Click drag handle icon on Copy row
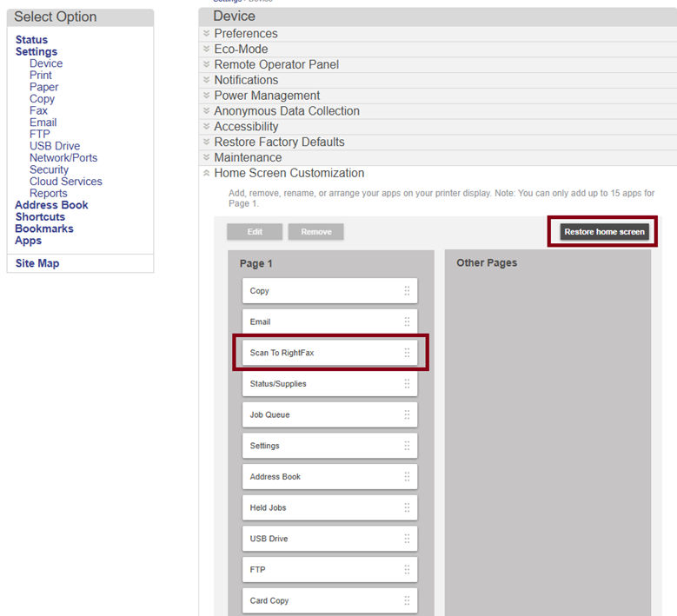The width and height of the screenshot is (677, 616). (407, 291)
